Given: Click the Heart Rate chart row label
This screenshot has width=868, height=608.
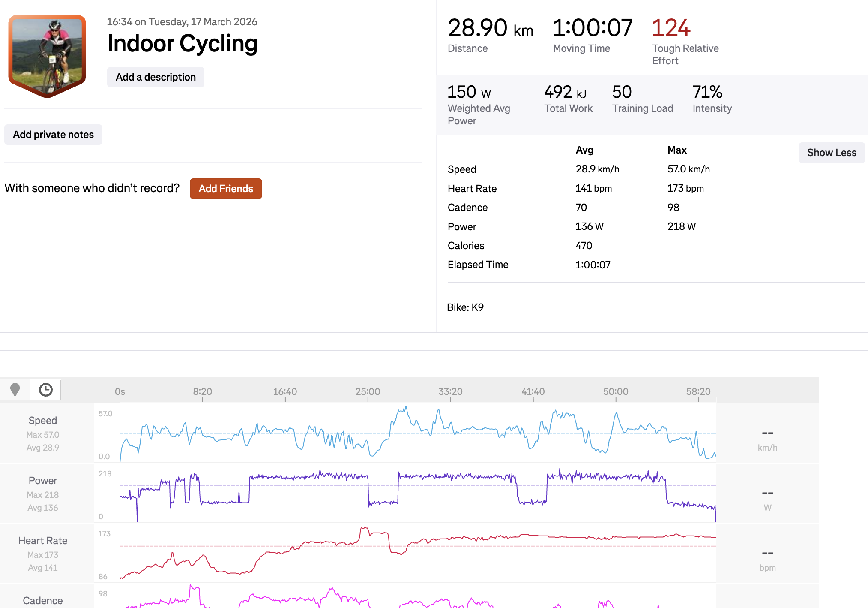Looking at the screenshot, I should coord(42,541).
